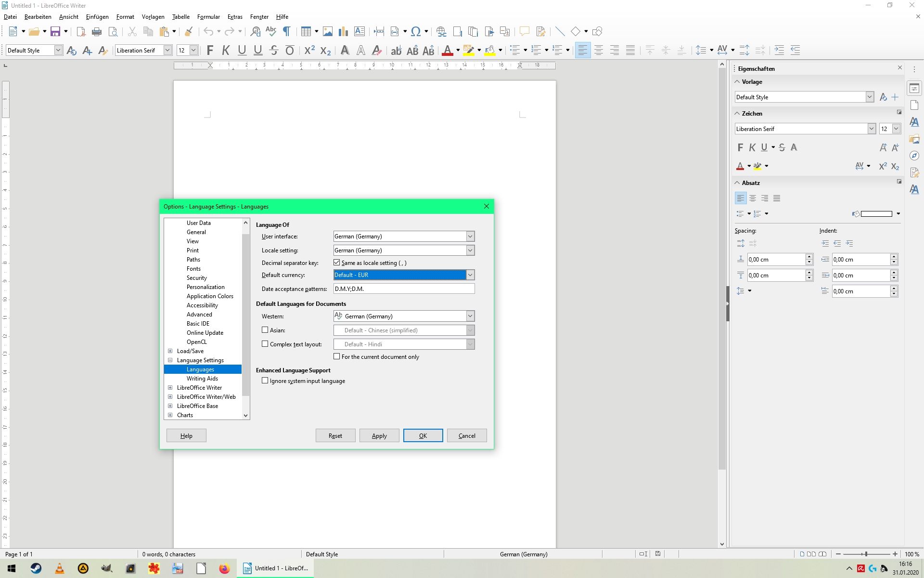Click the Clone Formatting paintbrush icon
Screen dimensions: 924x578
coord(189,32)
